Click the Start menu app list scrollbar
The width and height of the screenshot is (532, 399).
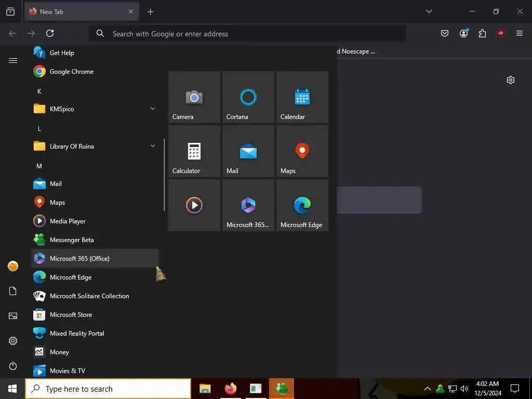164,175
